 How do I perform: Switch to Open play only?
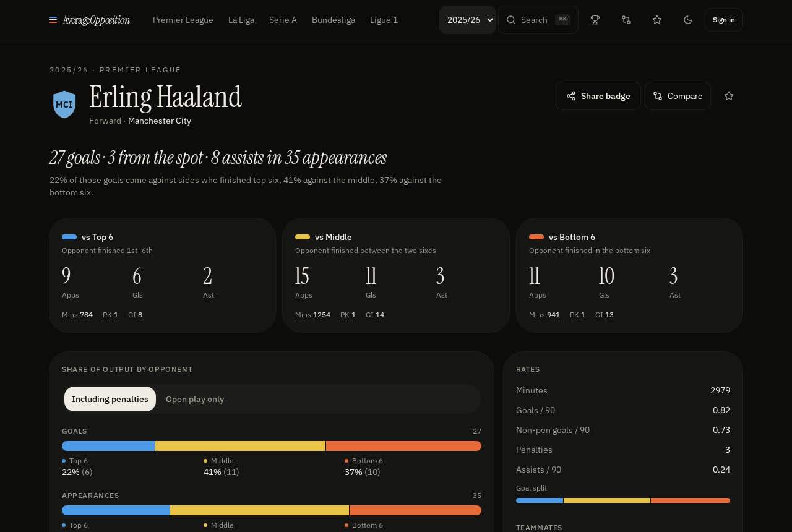[x=195, y=399]
